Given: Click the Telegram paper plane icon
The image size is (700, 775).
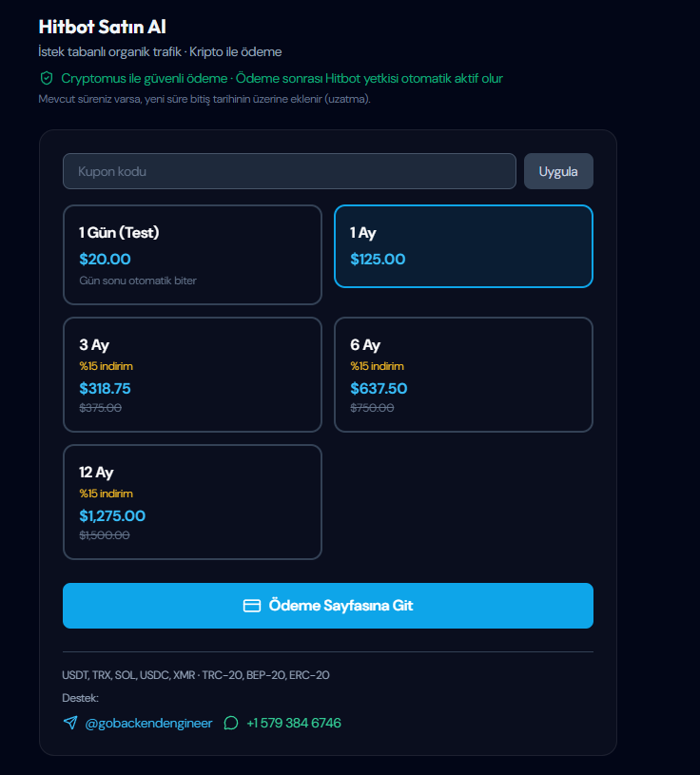Looking at the screenshot, I should click(x=70, y=723).
